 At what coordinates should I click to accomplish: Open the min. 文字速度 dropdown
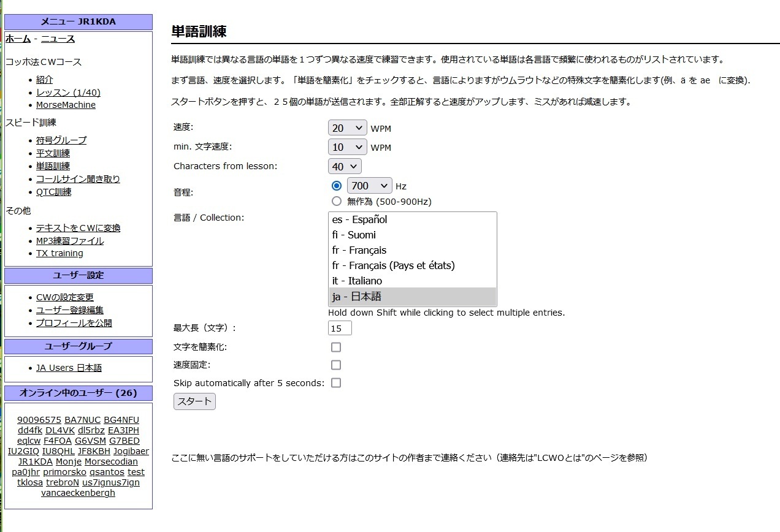(347, 147)
